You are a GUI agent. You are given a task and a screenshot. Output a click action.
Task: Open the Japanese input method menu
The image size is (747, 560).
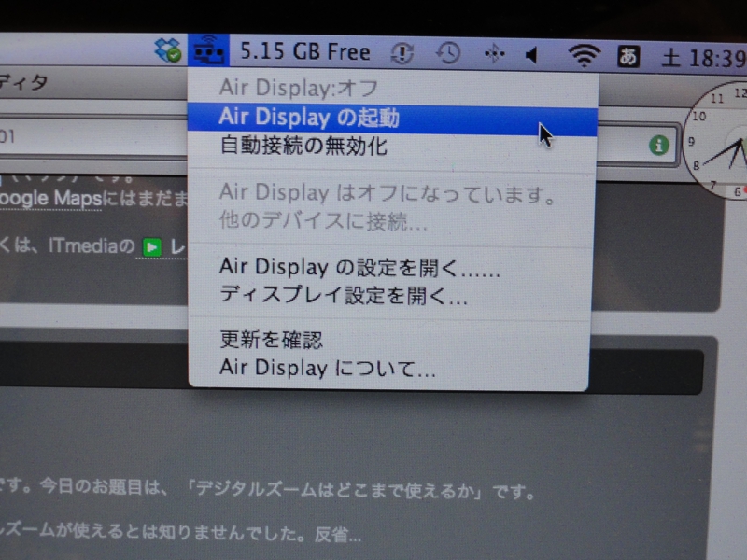coord(627,57)
